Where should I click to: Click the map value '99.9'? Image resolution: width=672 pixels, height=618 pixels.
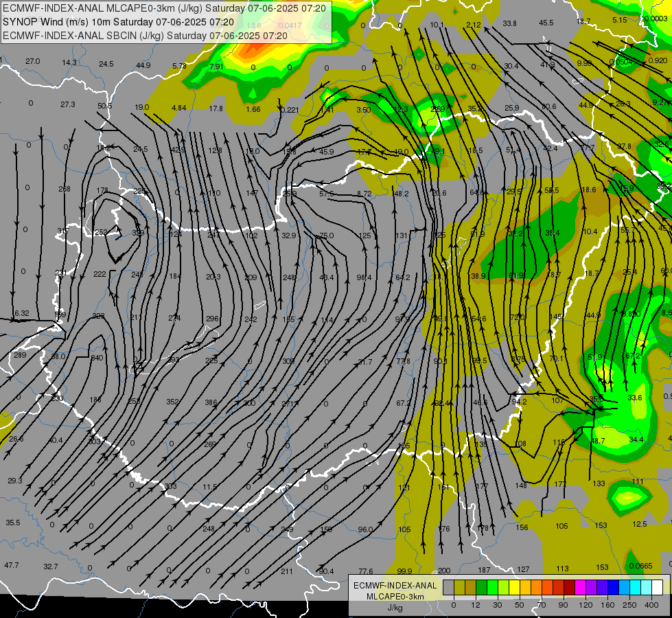click(x=404, y=571)
